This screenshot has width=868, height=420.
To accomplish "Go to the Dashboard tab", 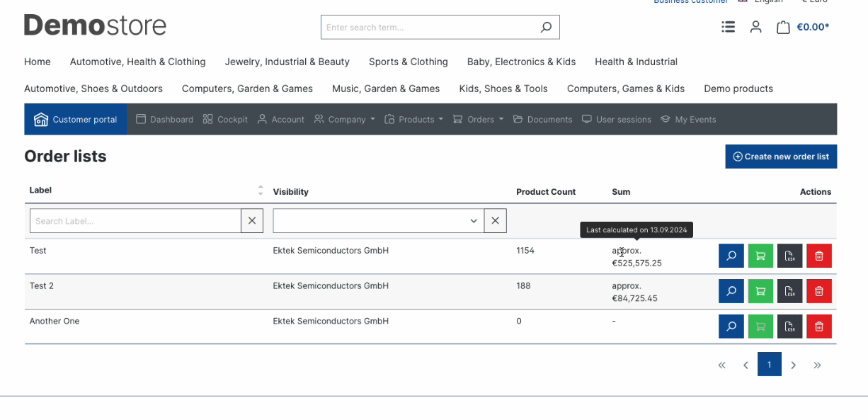I will (164, 120).
